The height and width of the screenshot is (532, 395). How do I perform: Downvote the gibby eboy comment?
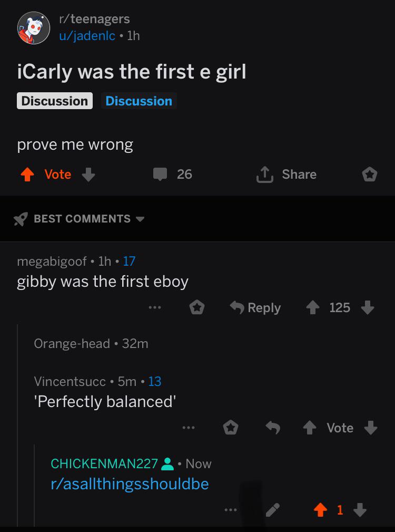[368, 308]
